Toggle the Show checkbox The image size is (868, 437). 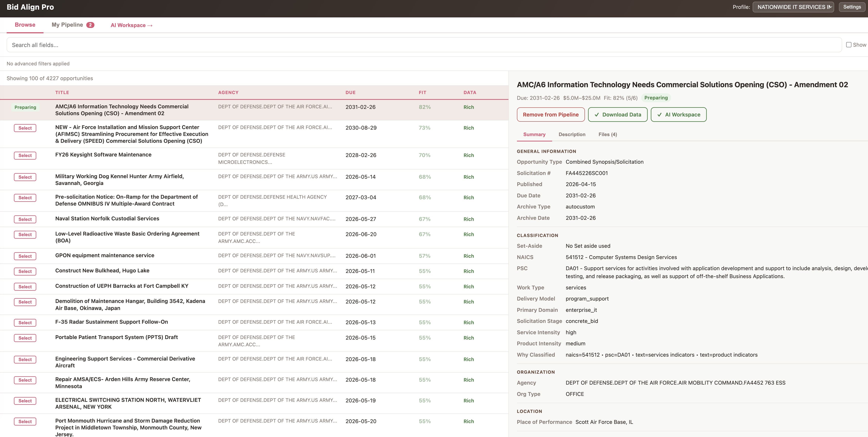tap(848, 45)
